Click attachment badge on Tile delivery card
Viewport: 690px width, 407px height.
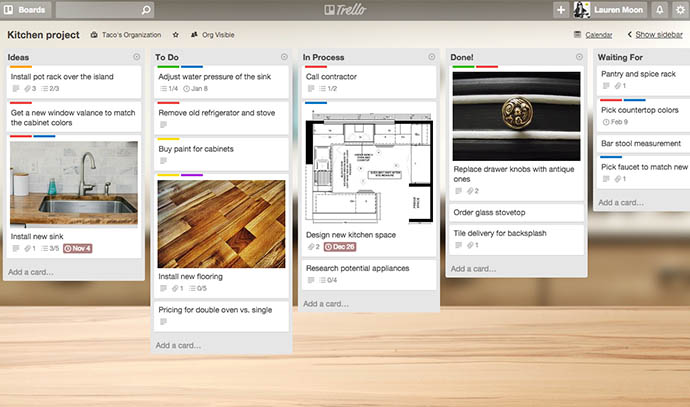tap(473, 245)
